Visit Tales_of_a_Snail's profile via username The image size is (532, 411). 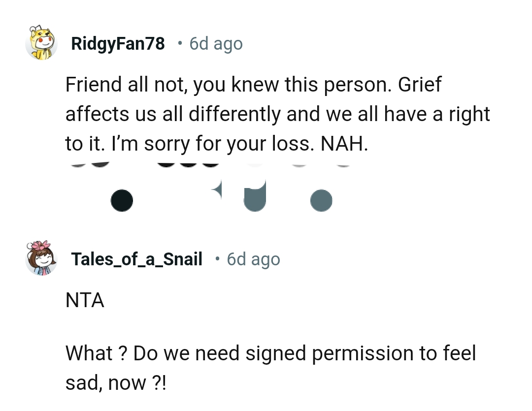point(136,259)
